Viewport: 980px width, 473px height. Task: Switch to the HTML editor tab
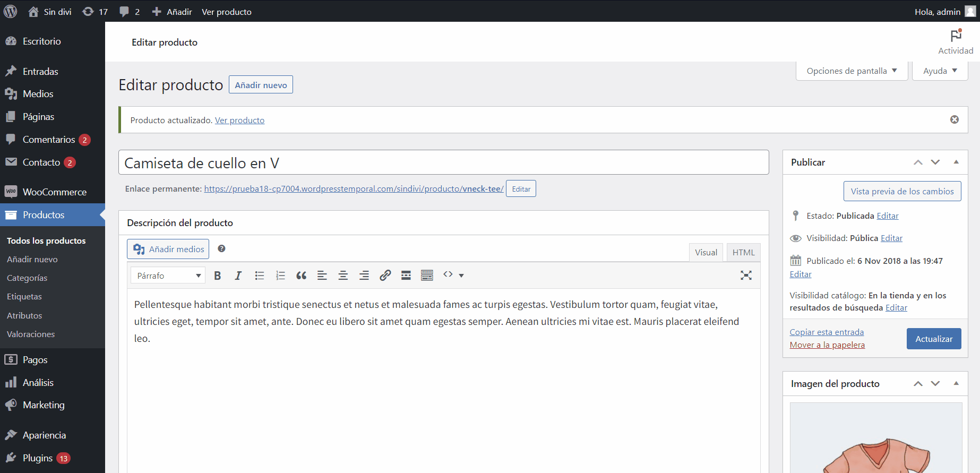743,253
